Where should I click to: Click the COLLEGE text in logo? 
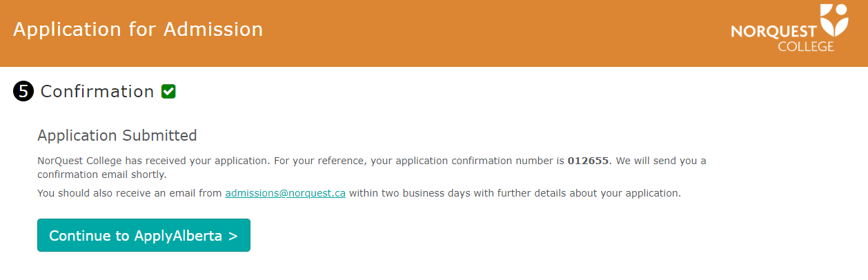(806, 46)
